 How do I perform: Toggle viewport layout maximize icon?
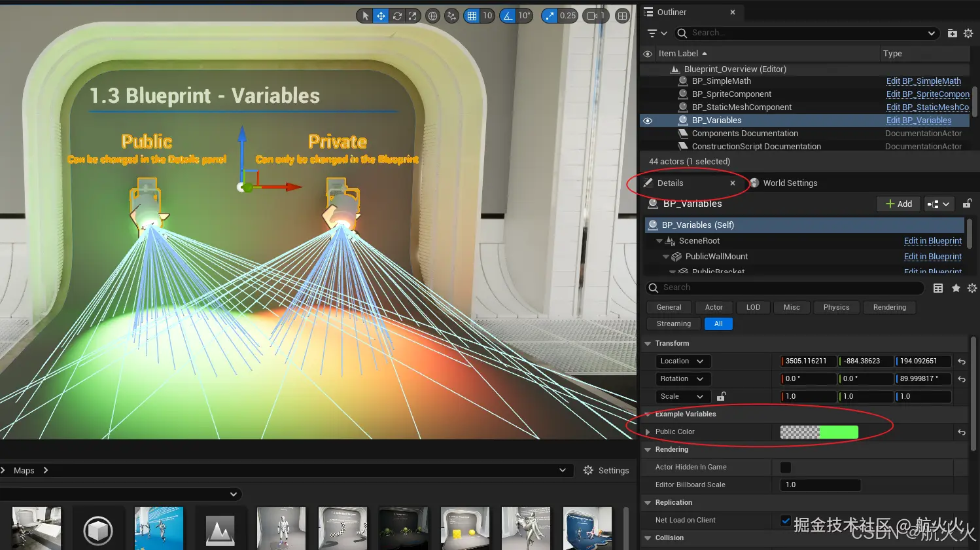623,16
